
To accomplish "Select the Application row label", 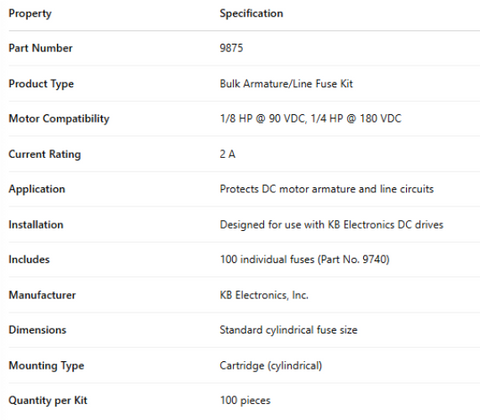I will [37, 189].
